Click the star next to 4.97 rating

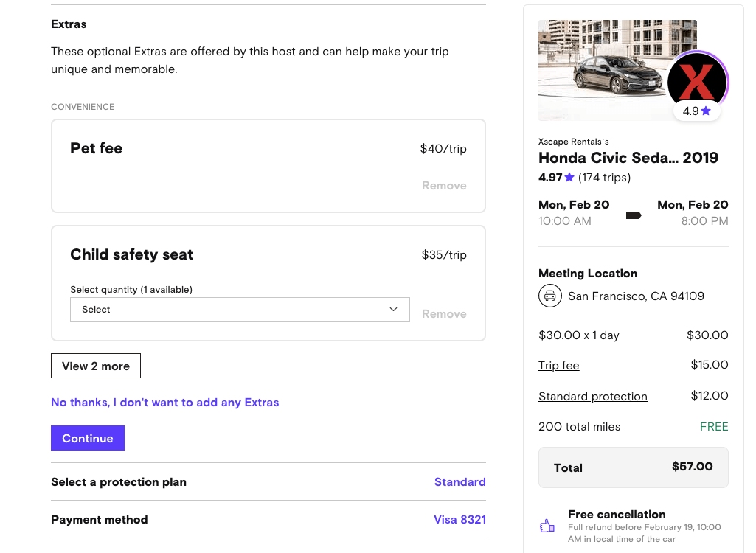569,178
